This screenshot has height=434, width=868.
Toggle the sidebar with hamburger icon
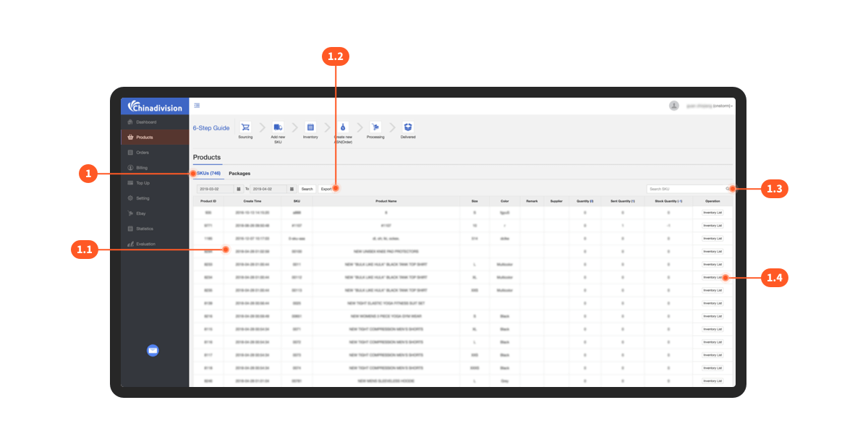[x=197, y=106]
